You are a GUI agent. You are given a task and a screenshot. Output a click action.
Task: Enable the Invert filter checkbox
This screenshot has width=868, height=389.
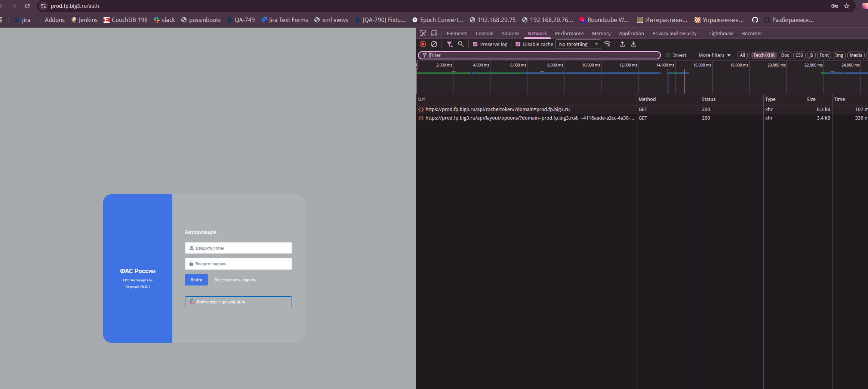coord(668,55)
